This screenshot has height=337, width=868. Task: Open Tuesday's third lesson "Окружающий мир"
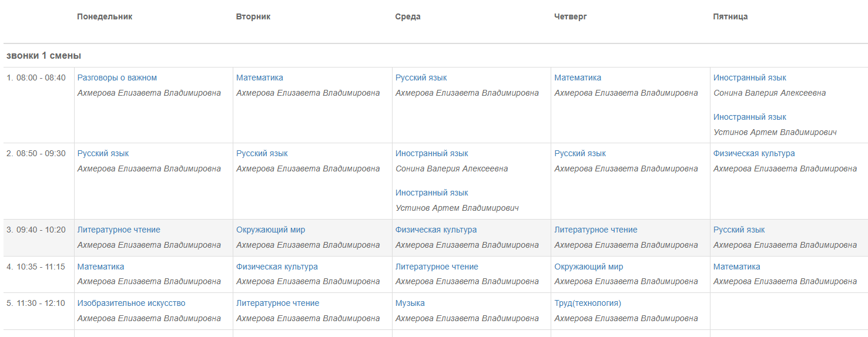coord(270,230)
